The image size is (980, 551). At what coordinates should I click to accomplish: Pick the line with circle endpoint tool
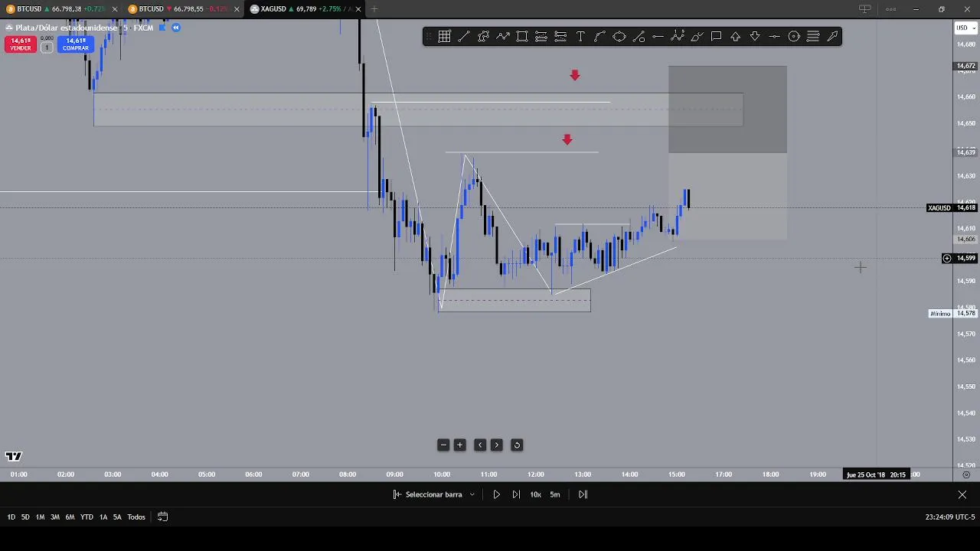pos(639,36)
